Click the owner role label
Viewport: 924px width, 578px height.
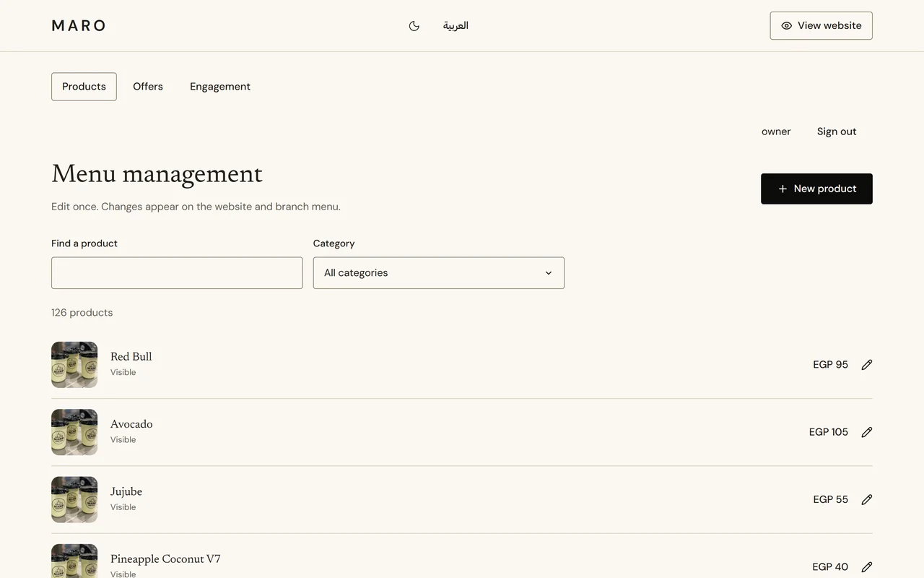(x=776, y=131)
